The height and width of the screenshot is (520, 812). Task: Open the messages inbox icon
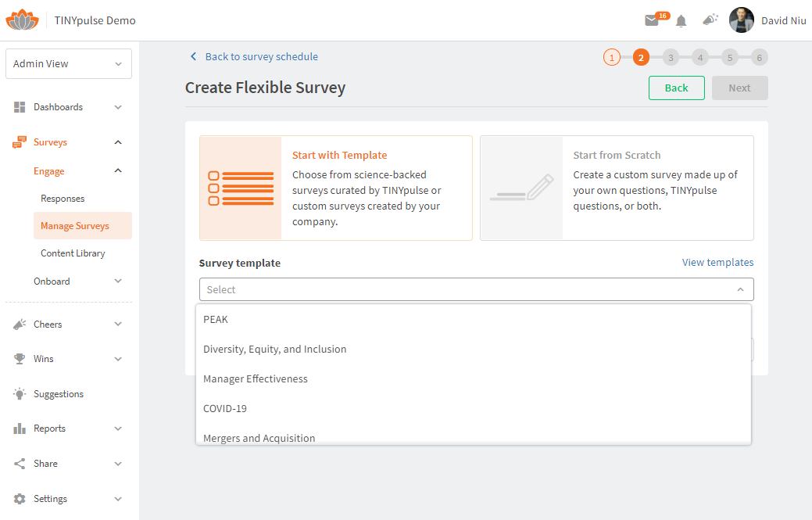(x=653, y=20)
